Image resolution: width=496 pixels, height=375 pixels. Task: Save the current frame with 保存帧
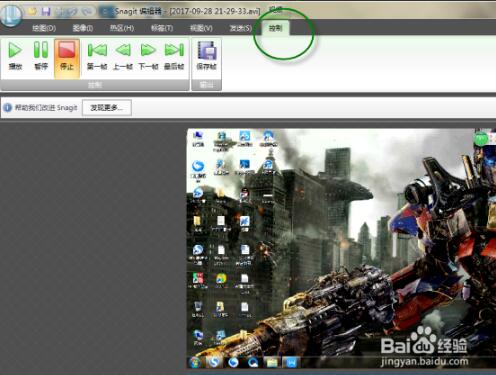207,56
